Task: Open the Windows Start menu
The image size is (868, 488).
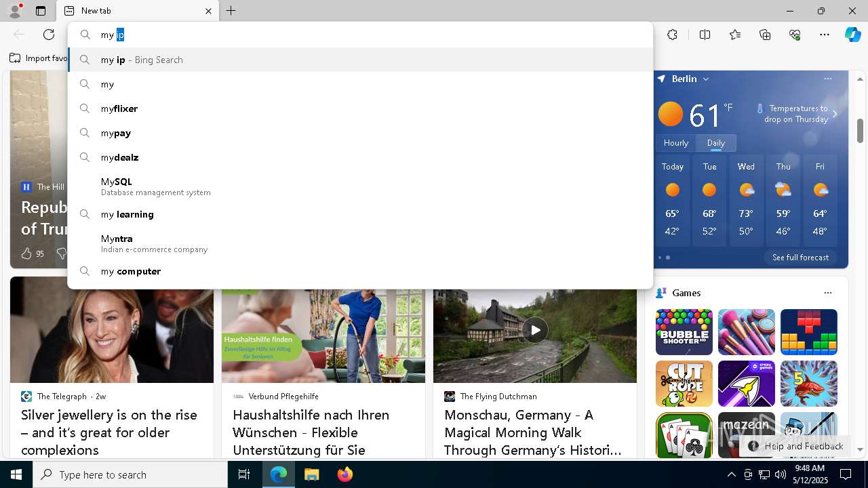Action: pos(16,474)
